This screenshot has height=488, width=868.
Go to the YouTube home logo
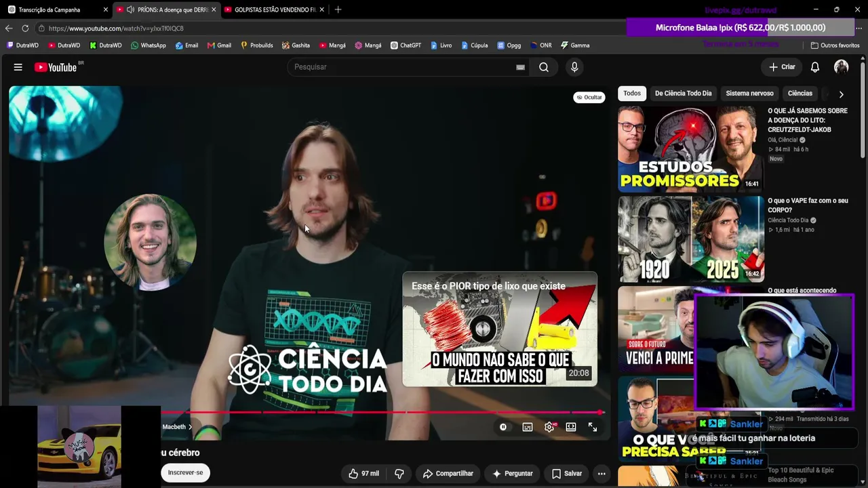[x=56, y=67]
